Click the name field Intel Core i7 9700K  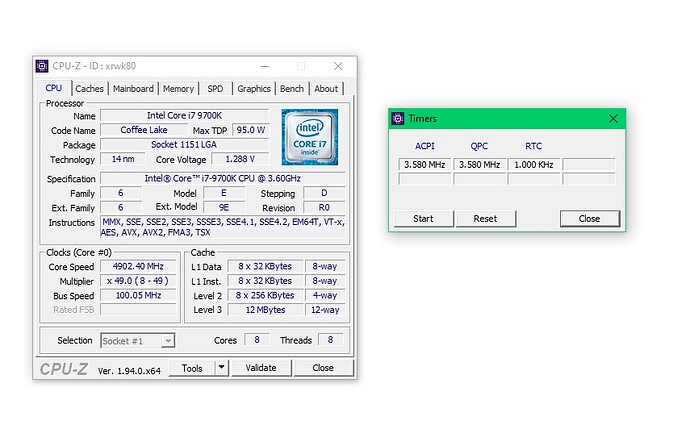coord(184,116)
